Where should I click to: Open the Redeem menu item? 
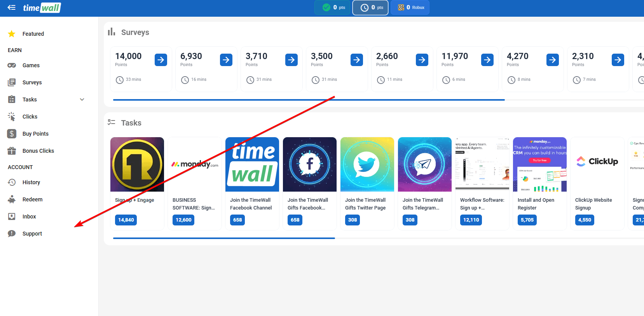pos(32,199)
